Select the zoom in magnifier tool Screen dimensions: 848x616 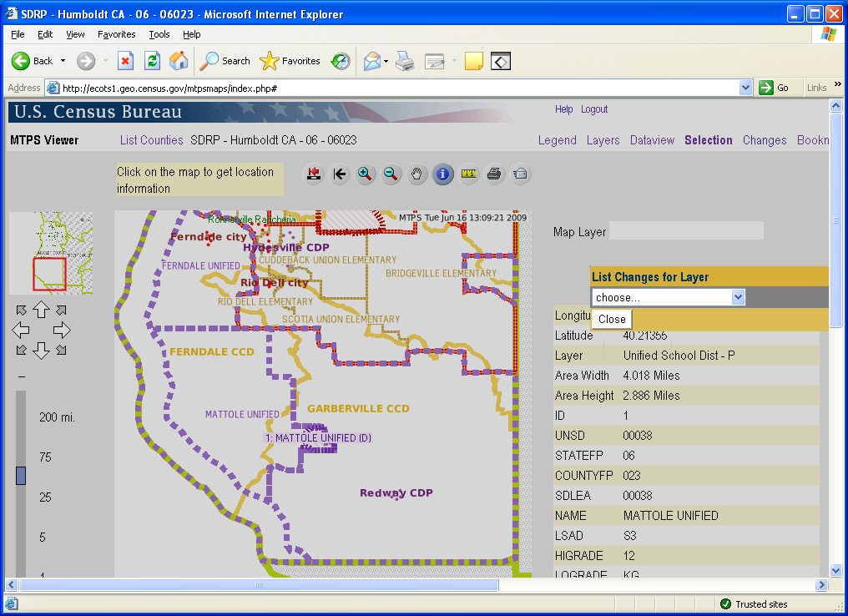(x=365, y=174)
